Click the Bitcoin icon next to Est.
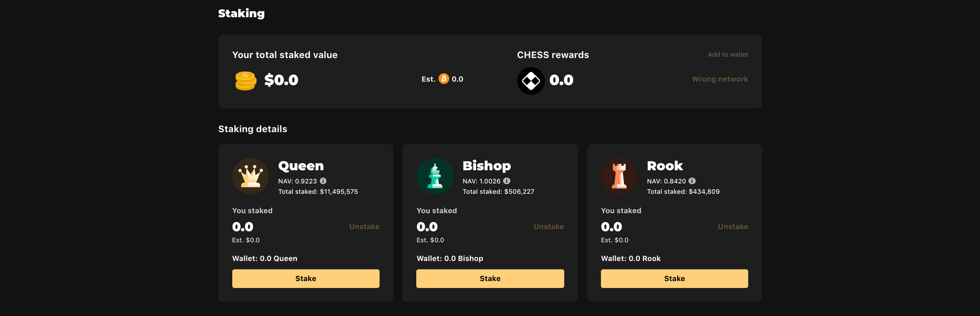This screenshot has width=980, height=316. tap(444, 79)
